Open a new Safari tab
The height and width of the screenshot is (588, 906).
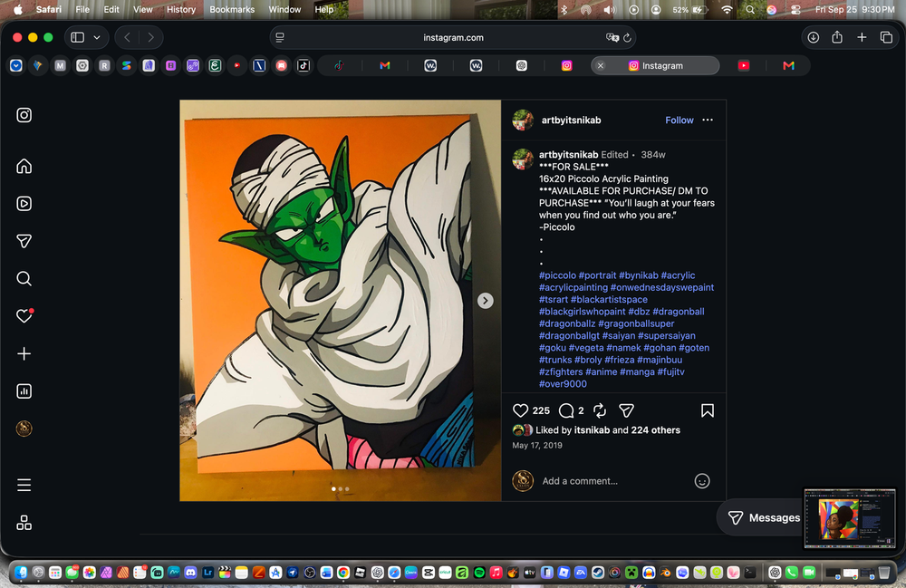tap(862, 37)
